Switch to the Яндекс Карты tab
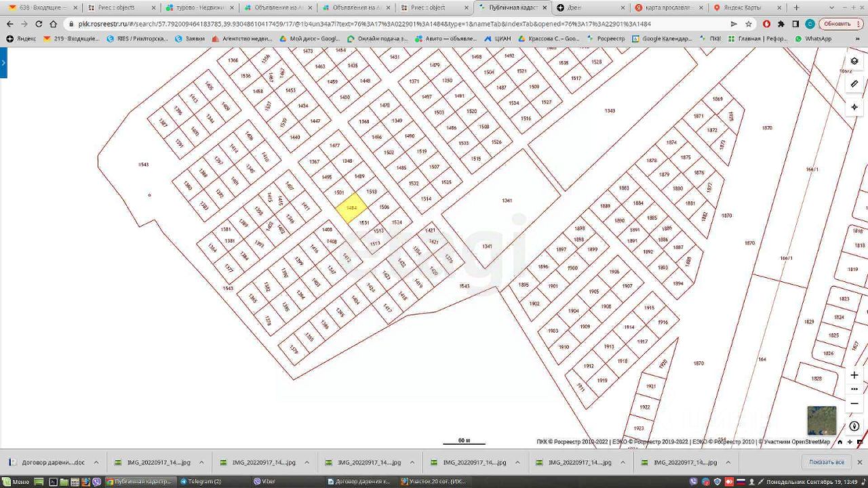This screenshot has width=868, height=488. point(742,7)
